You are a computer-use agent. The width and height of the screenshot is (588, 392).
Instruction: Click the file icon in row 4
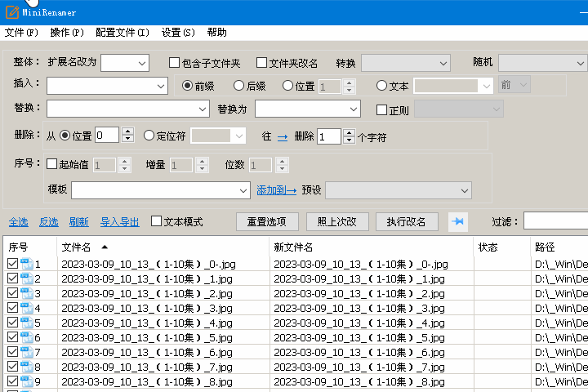point(26,309)
